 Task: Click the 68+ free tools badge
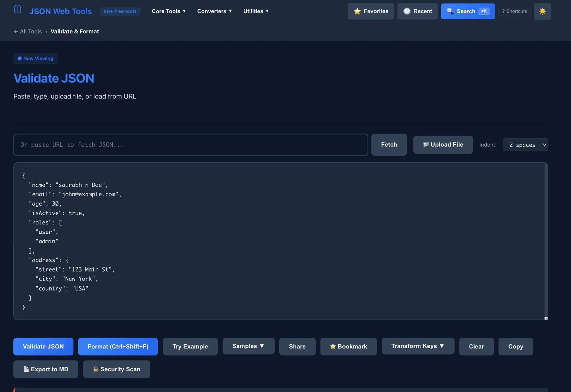tap(120, 11)
